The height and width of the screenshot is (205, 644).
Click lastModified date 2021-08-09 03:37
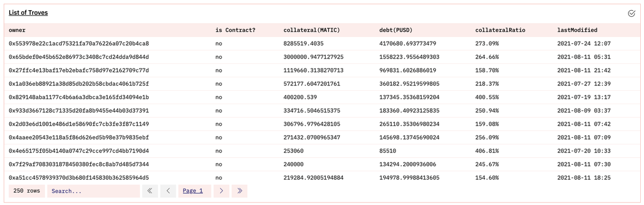[x=584, y=111]
